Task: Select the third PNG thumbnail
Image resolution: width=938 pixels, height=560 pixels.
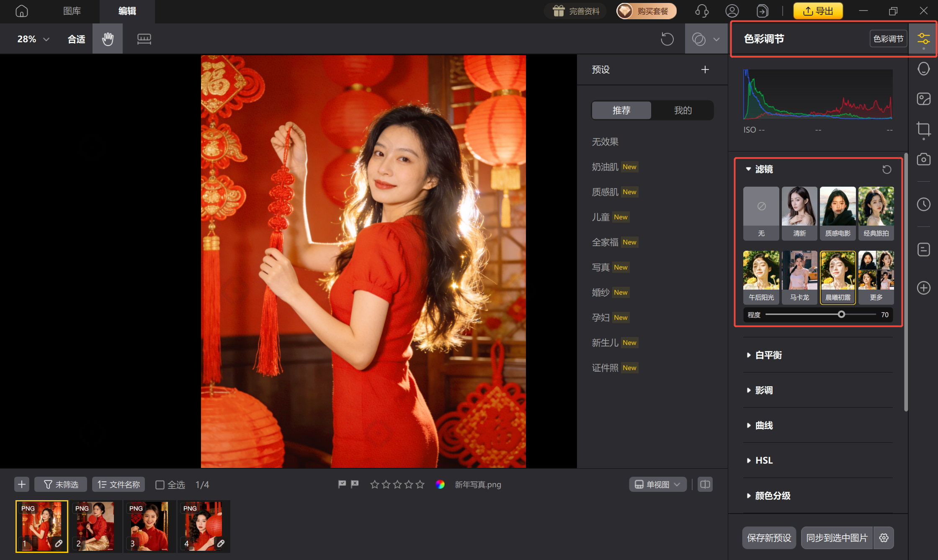Action: pos(149,526)
